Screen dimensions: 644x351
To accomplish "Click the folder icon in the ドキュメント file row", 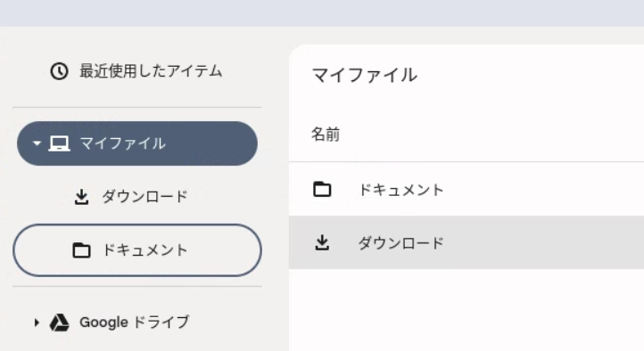I will [x=322, y=190].
